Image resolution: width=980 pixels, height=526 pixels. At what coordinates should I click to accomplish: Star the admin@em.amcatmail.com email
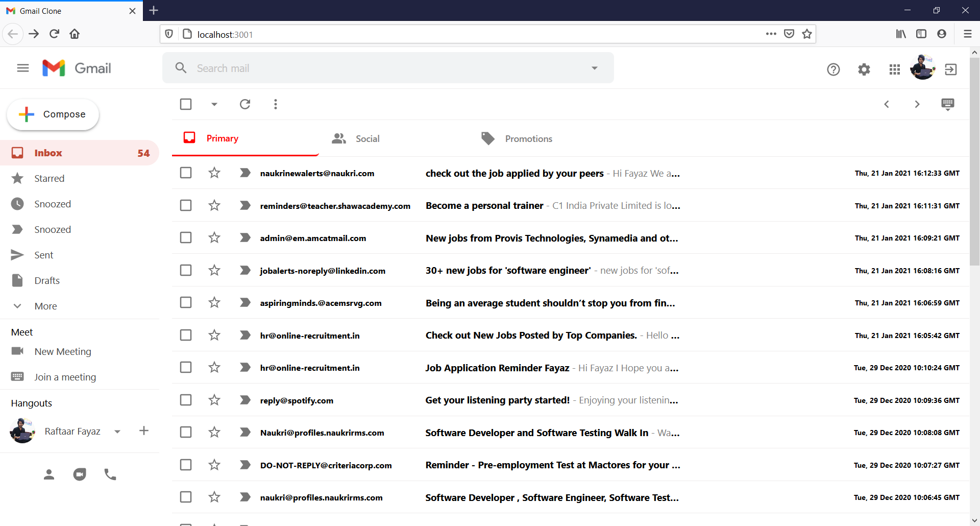point(214,238)
